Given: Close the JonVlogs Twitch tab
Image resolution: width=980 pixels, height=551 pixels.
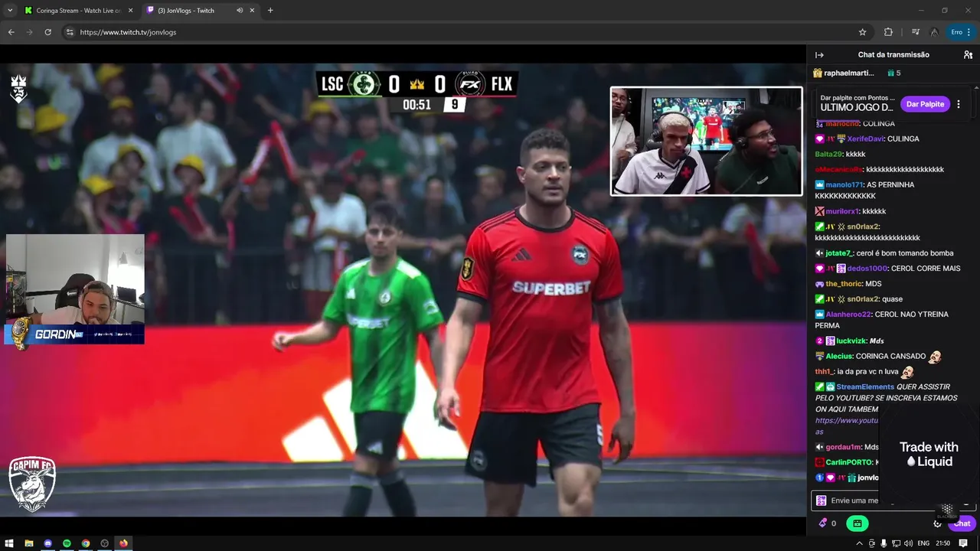Looking at the screenshot, I should [x=252, y=11].
